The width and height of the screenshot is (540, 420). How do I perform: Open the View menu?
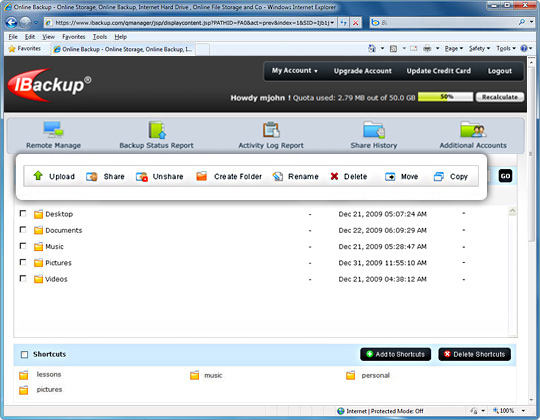tap(49, 36)
